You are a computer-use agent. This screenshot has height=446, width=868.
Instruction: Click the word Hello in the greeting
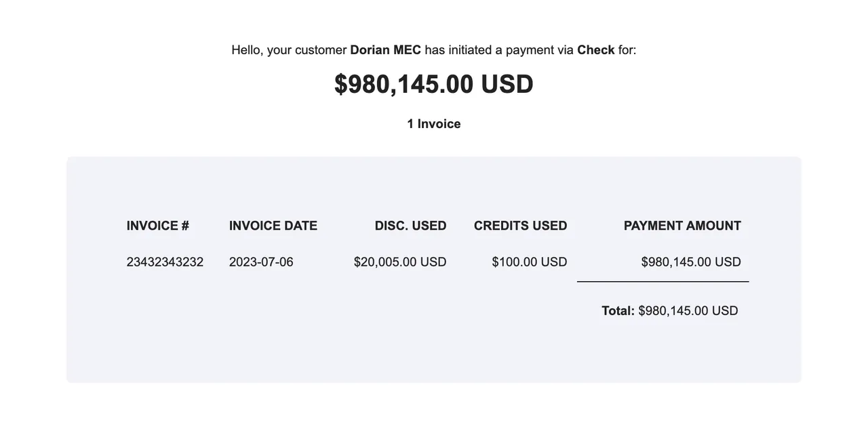click(x=245, y=50)
